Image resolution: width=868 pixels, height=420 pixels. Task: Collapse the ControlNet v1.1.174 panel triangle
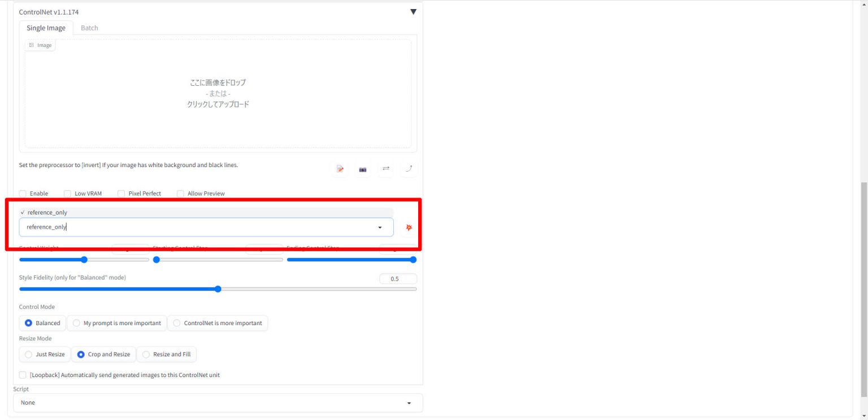(x=413, y=12)
